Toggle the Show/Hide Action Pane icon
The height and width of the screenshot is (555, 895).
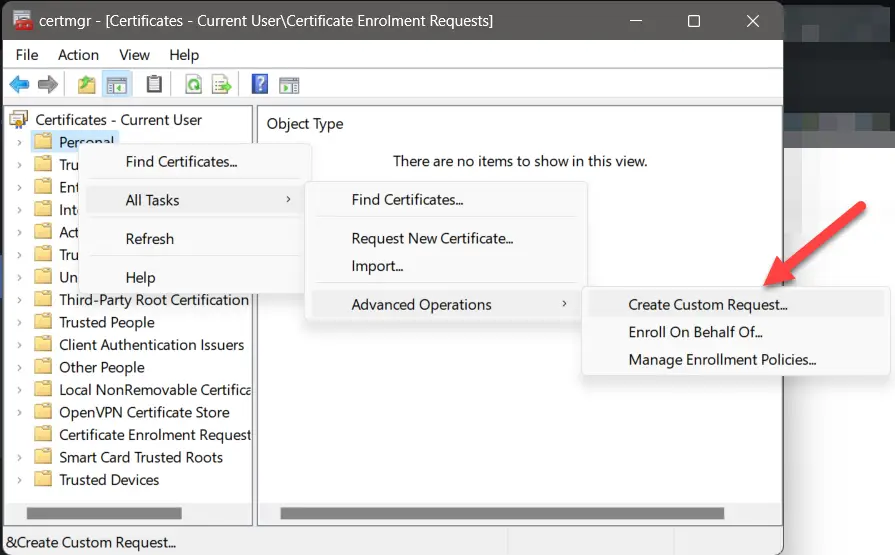tap(289, 85)
